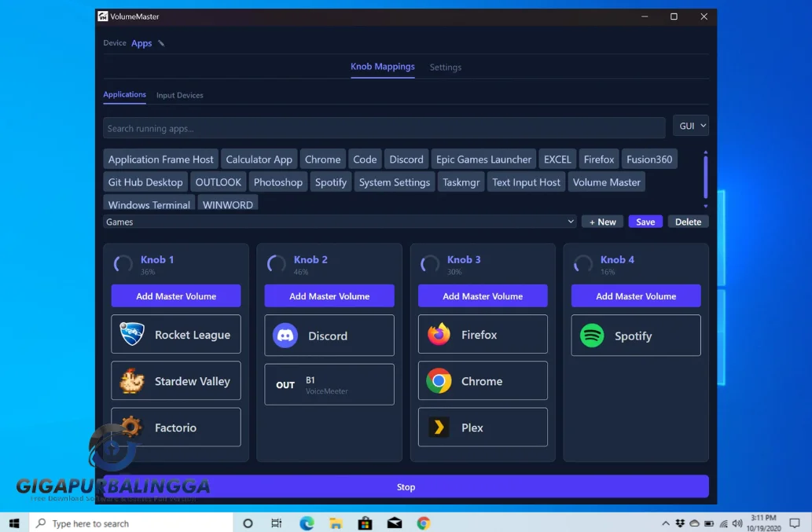
Task: Save the current profile
Action: tap(645, 222)
